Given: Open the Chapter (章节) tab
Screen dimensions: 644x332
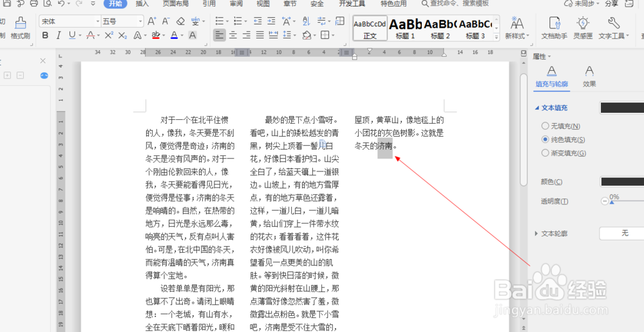Looking at the screenshot, I should 290,4.
